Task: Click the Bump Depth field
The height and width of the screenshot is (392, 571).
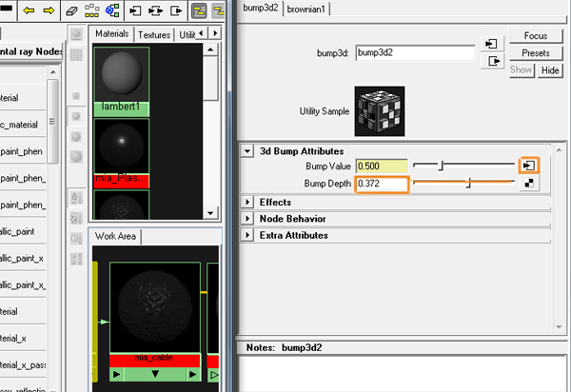Action: pos(382,184)
